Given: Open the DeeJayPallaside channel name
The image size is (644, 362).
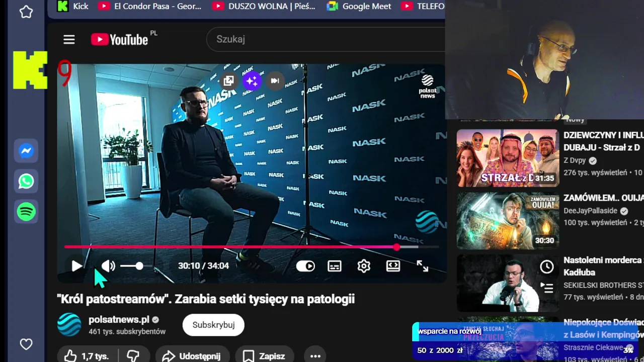Looking at the screenshot, I should point(591,211).
